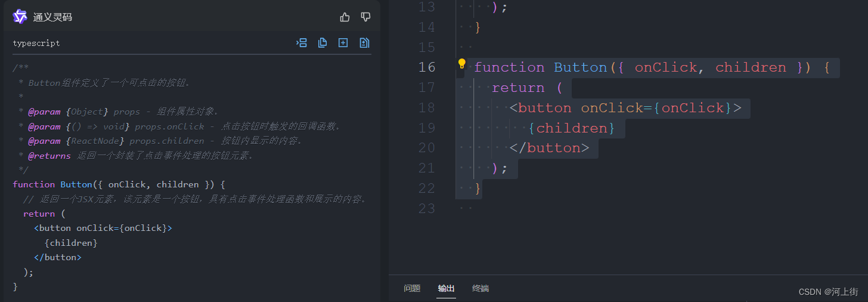
Task: Click line number 16 in gutter
Action: pos(427,67)
